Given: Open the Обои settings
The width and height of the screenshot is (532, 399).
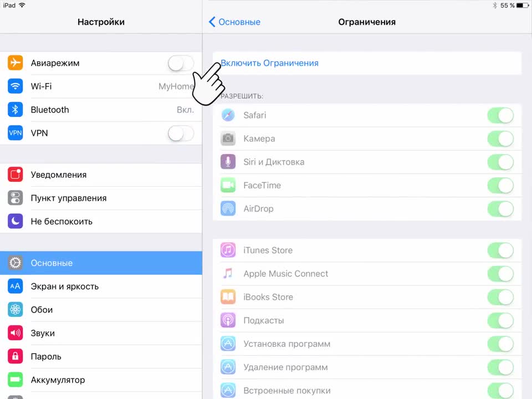Looking at the screenshot, I should pyautogui.click(x=101, y=310).
